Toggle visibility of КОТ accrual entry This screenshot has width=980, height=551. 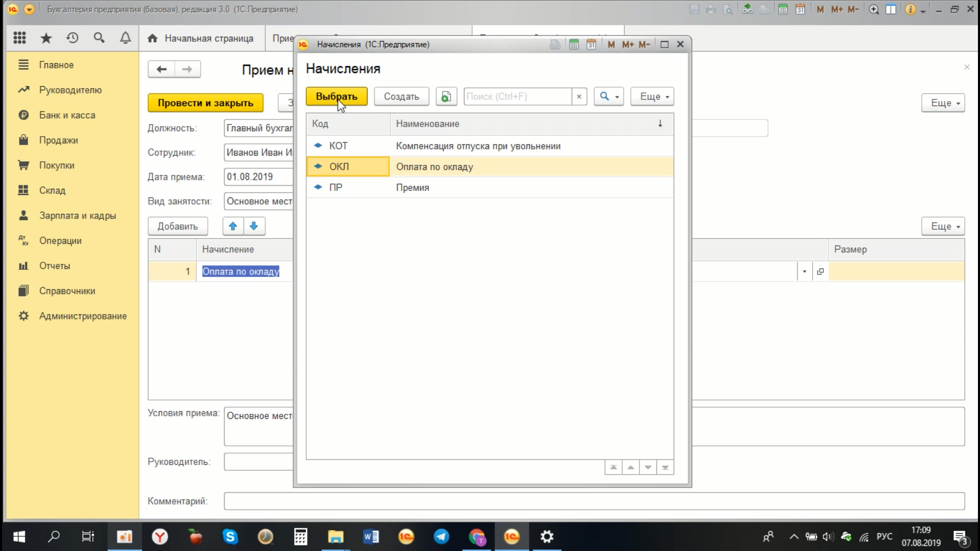click(317, 145)
